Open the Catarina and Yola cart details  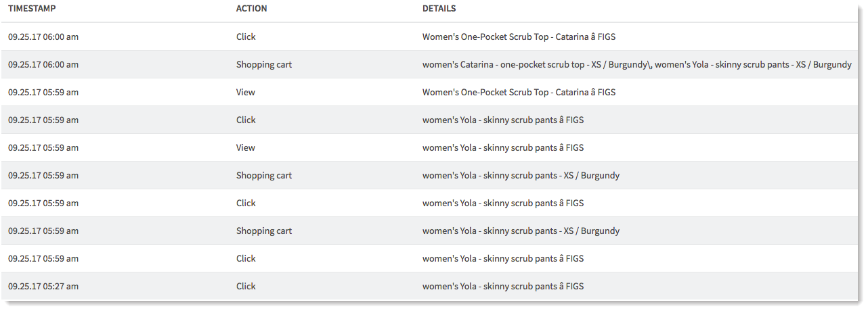(637, 65)
